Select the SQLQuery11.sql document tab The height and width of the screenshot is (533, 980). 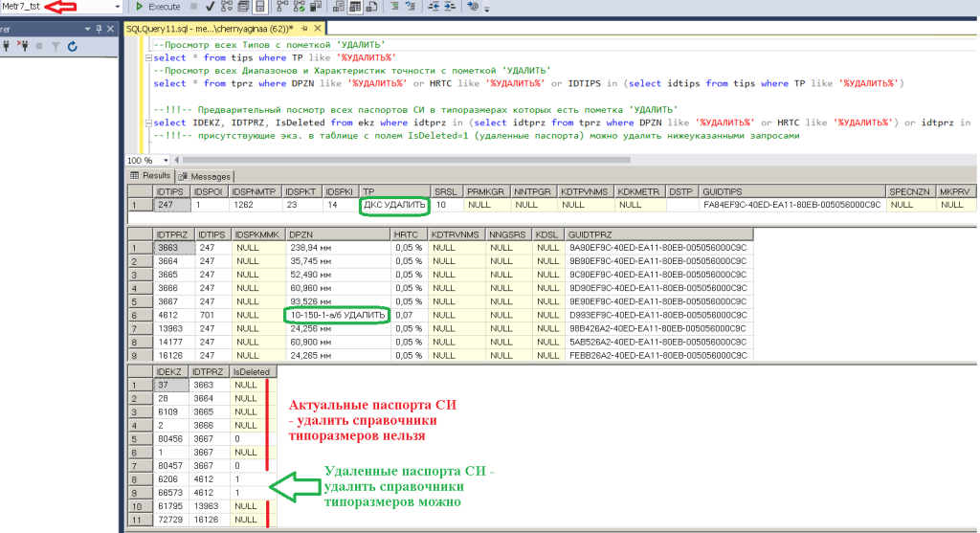pyautogui.click(x=210, y=29)
